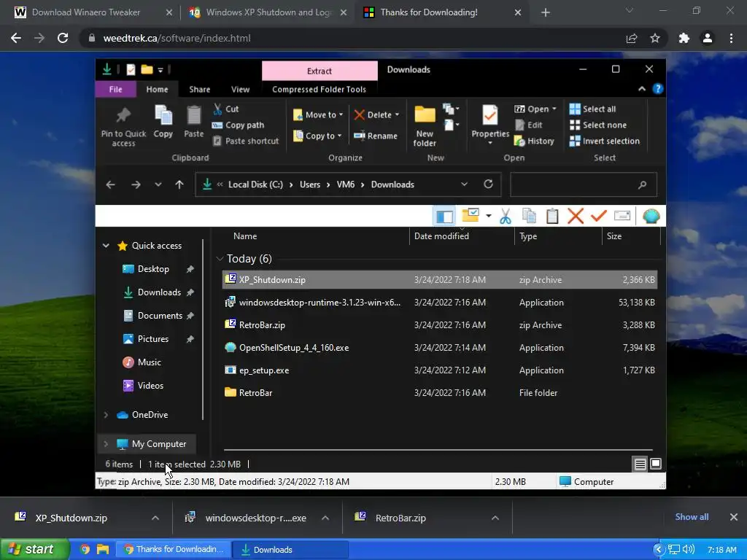The width and height of the screenshot is (747, 560).
Task: Click Copy path in Clipboard group
Action: (x=239, y=125)
